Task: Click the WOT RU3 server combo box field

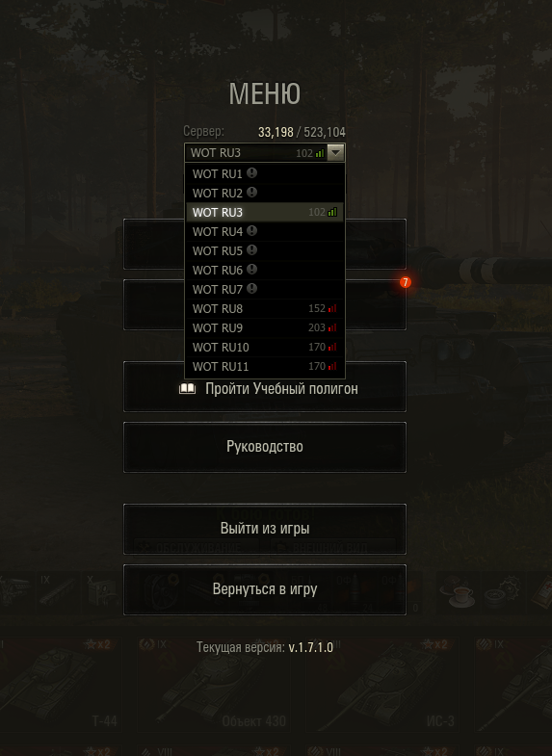Action: click(265, 153)
